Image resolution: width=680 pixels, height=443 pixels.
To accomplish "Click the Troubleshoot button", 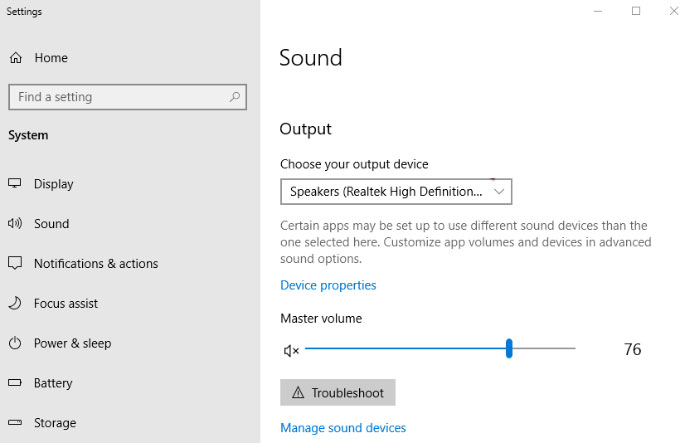I will [x=338, y=393].
